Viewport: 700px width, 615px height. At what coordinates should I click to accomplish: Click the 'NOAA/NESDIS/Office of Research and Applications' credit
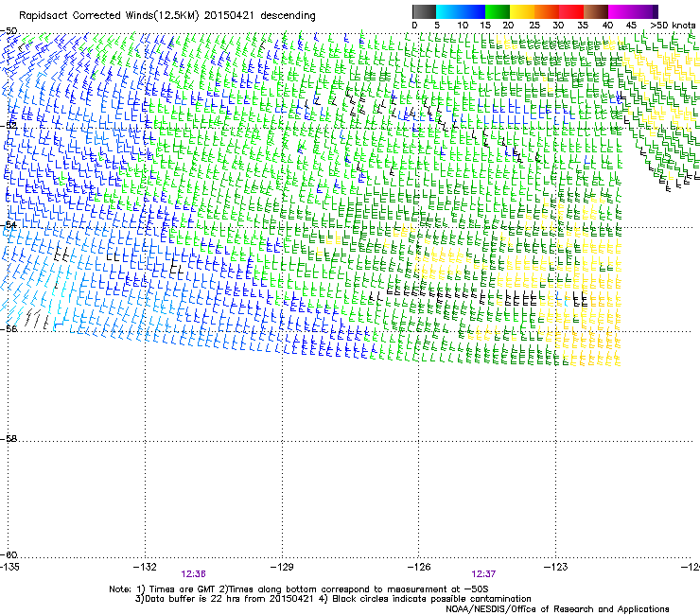coord(557,609)
